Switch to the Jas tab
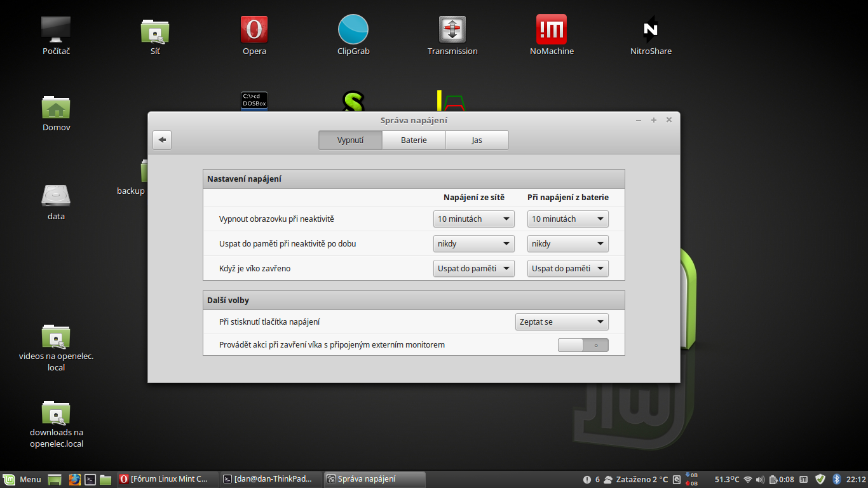This screenshot has height=488, width=868. pyautogui.click(x=477, y=140)
